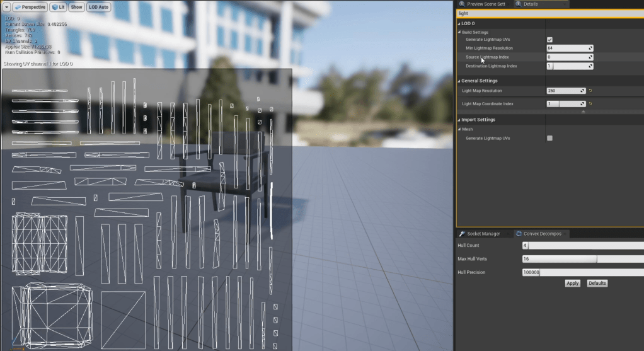This screenshot has height=351, width=644.
Task: Reset Light Map Resolution to default
Action: pos(590,91)
